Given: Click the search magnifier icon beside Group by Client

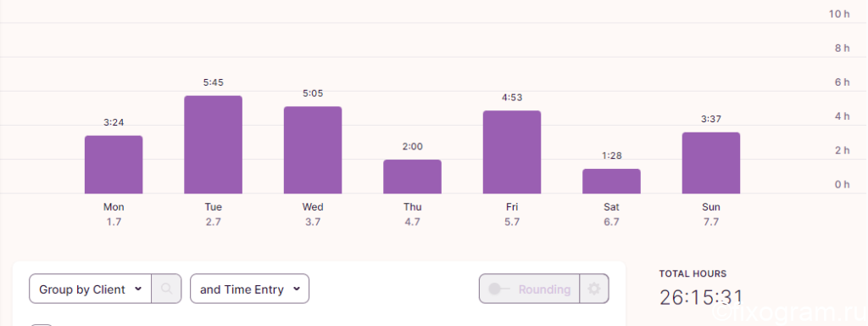Looking at the screenshot, I should coord(166,289).
